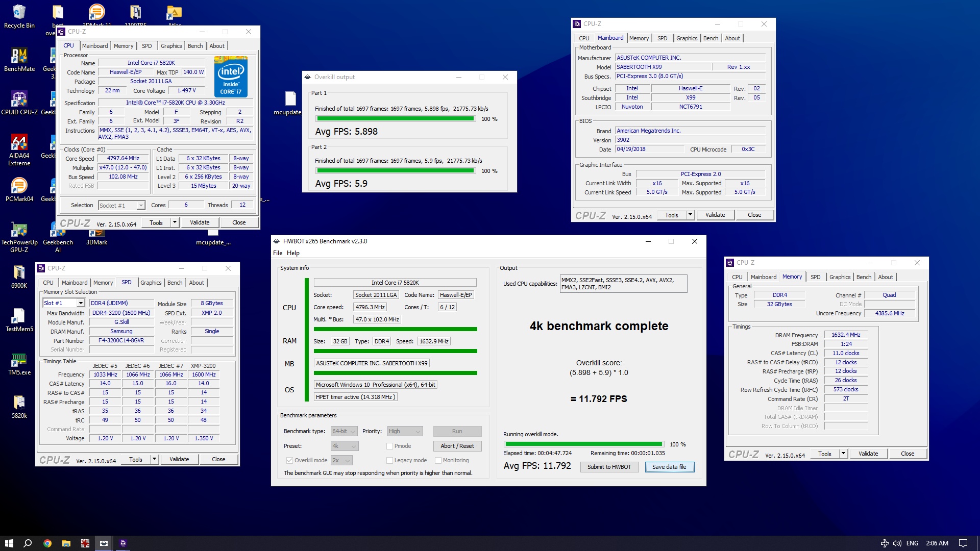Launch the 3DMark desktop icon
980x551 pixels.
point(96,237)
